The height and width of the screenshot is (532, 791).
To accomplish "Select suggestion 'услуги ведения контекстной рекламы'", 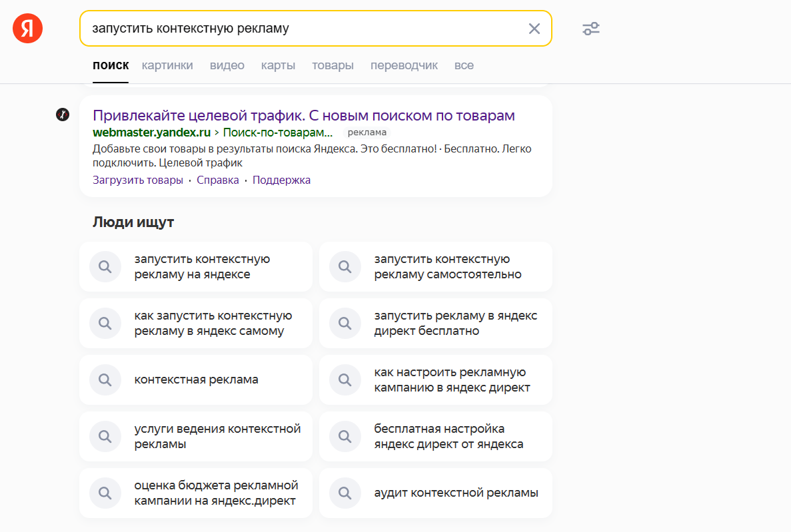I will [196, 436].
